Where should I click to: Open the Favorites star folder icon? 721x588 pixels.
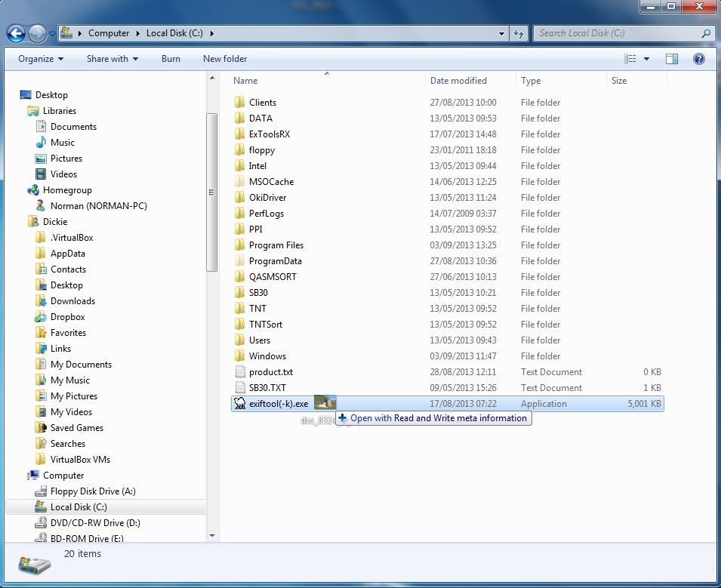[41, 332]
